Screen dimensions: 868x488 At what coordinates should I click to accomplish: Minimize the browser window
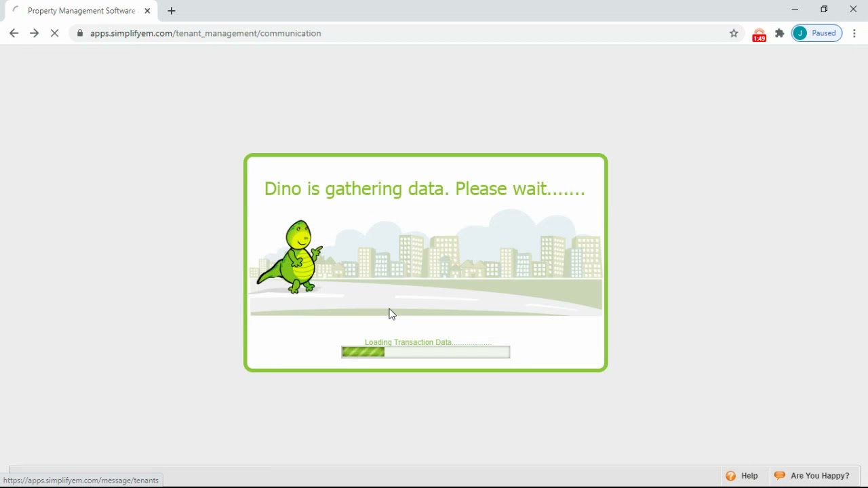[x=795, y=9]
